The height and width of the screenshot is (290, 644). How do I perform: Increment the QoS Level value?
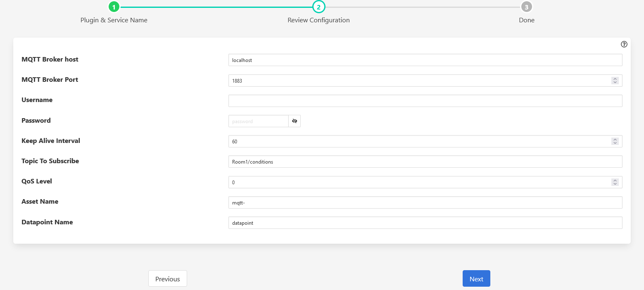point(615,181)
